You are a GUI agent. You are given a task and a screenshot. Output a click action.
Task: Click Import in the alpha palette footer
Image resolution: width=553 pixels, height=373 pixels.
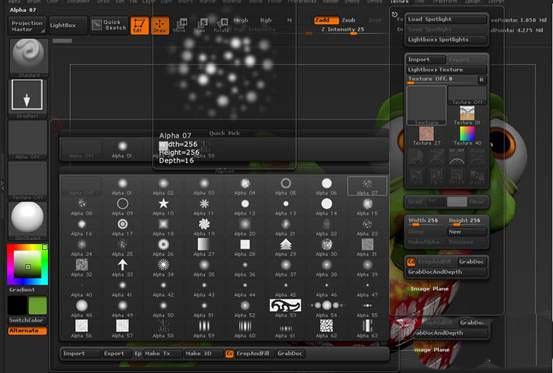tap(81, 353)
